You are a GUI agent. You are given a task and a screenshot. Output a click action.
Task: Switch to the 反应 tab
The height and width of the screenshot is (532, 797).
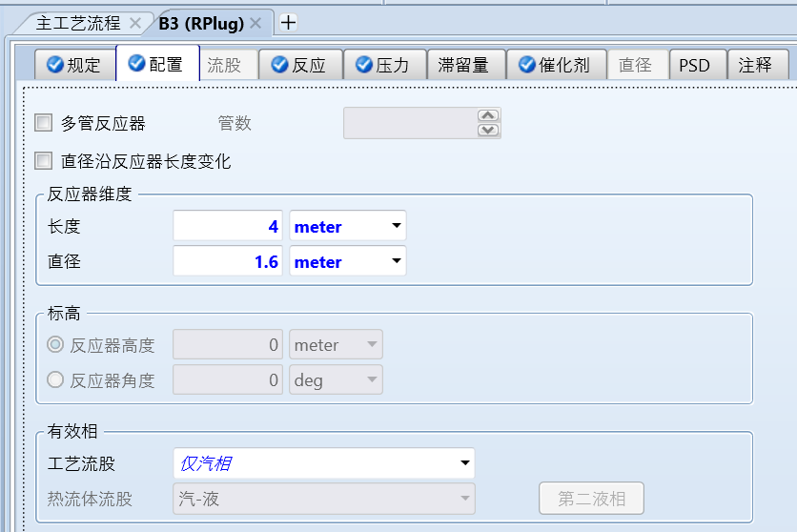coord(301,65)
